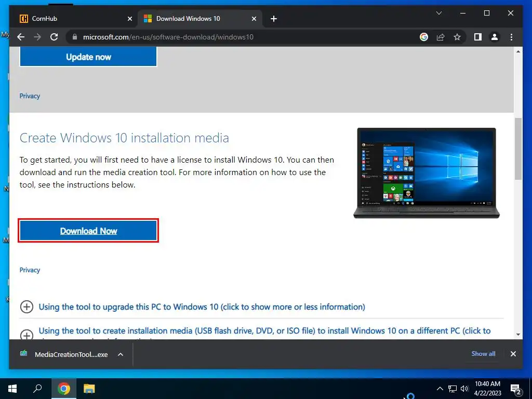Open the volume tray icon

coord(464,389)
